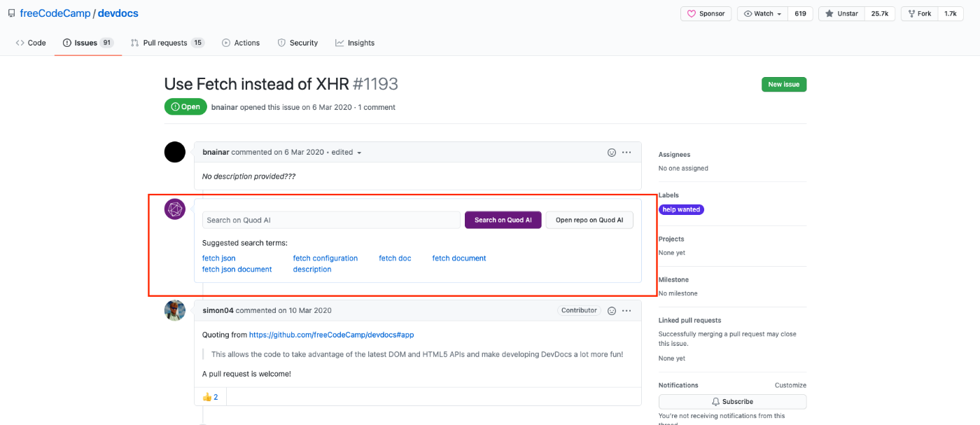Focus the Search on Quod AI field
This screenshot has width=980, height=425.
(331, 220)
